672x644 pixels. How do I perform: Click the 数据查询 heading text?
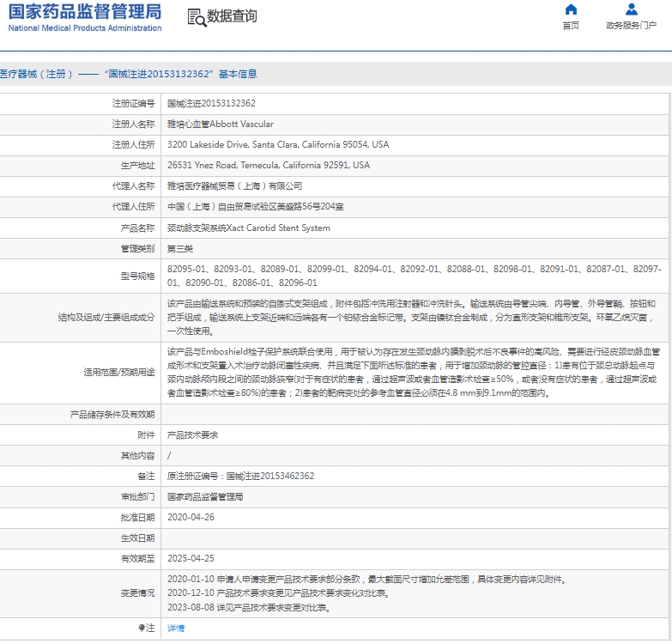232,16
